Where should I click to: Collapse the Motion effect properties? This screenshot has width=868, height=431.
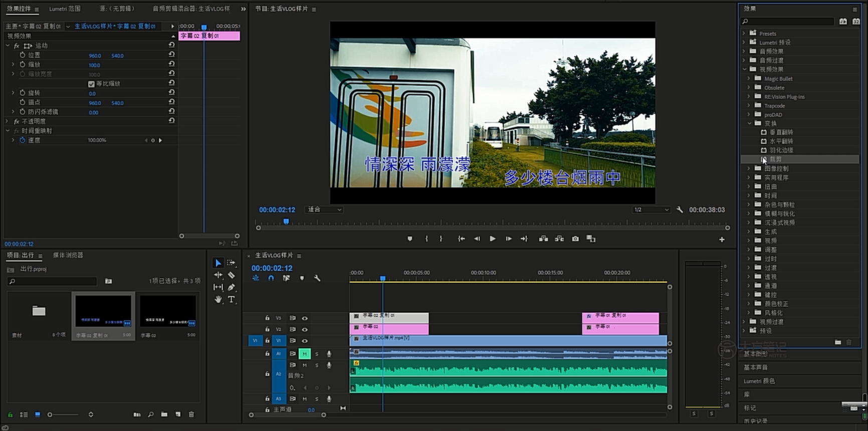[x=8, y=46]
